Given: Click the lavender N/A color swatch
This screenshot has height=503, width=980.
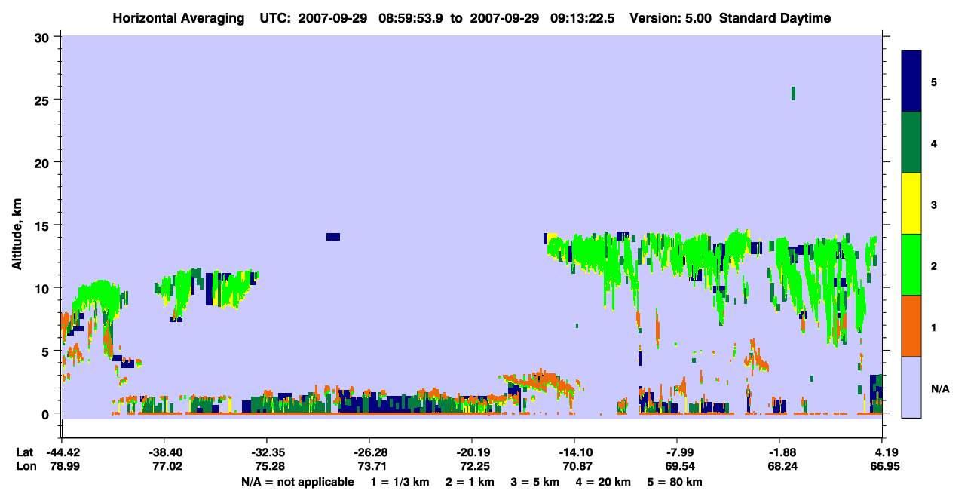Looking at the screenshot, I should pyautogui.click(x=911, y=387).
